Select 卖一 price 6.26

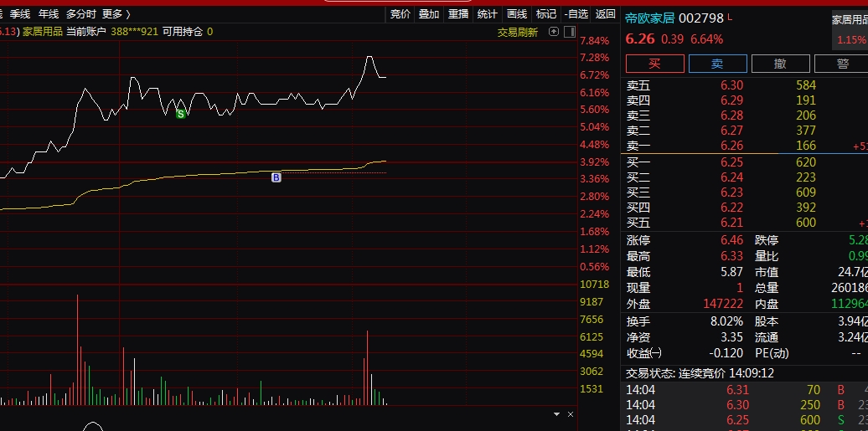pyautogui.click(x=731, y=146)
